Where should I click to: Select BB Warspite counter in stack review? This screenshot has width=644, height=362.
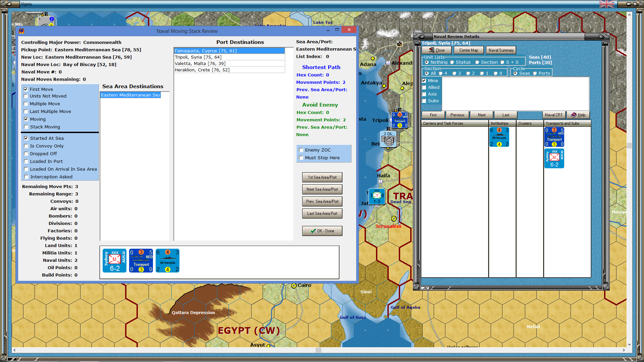coord(167,261)
